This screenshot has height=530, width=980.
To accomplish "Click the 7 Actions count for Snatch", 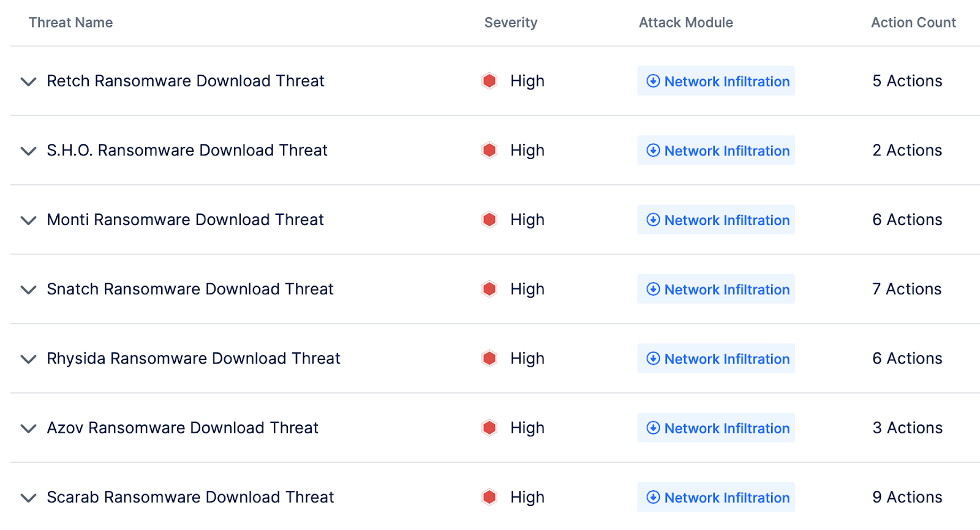I will (x=907, y=289).
